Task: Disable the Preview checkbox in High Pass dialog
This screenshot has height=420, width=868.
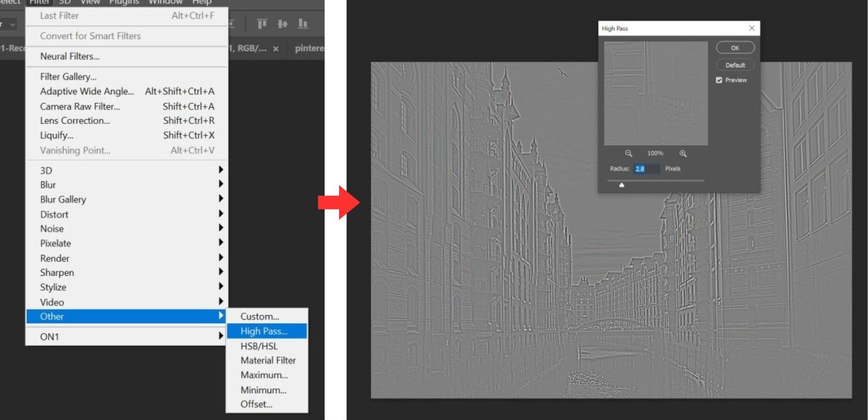Action: (719, 80)
